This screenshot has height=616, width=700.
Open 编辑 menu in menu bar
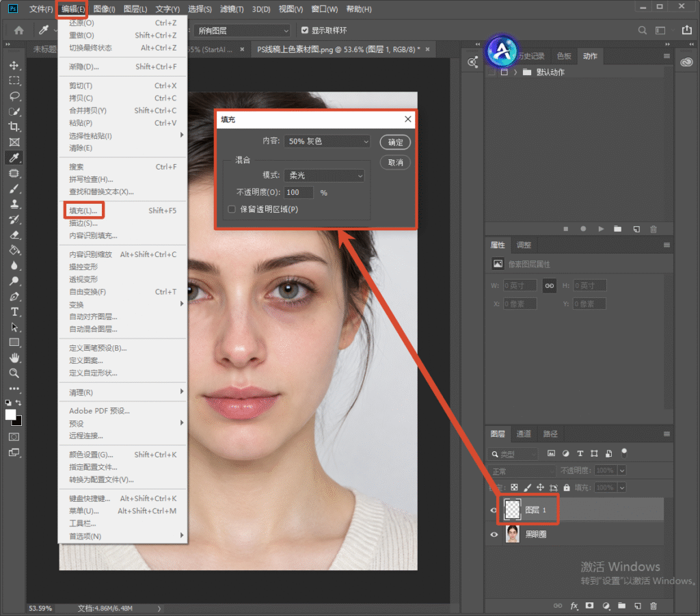click(72, 9)
